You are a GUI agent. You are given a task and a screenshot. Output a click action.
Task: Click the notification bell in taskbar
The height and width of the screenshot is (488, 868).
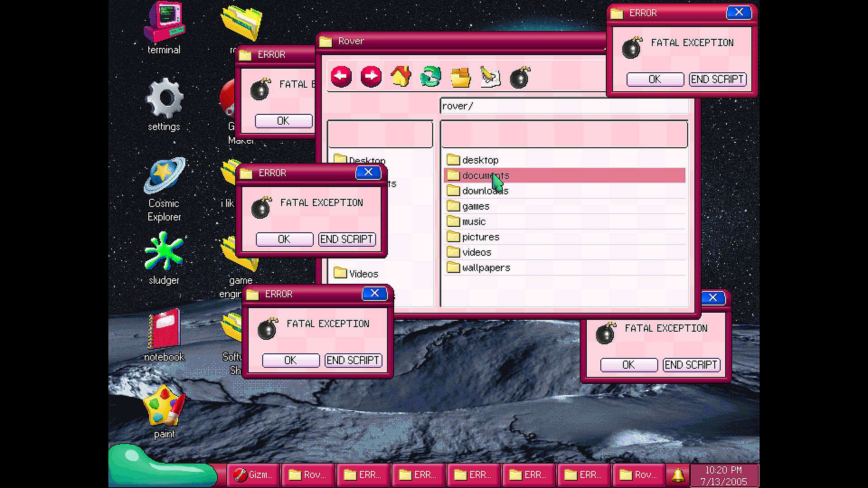[x=677, y=475]
